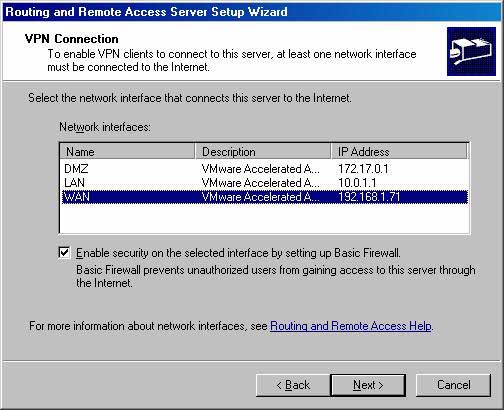Select the WAN network interface row

265,197
